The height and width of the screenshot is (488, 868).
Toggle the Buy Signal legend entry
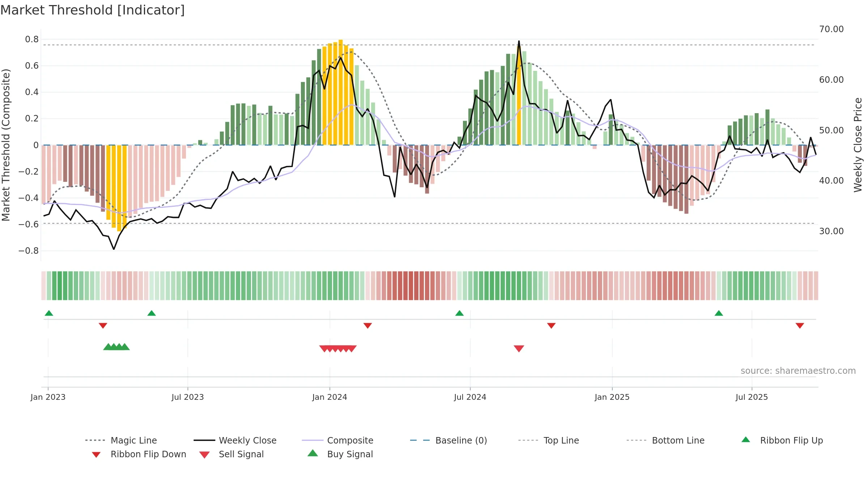pos(340,454)
